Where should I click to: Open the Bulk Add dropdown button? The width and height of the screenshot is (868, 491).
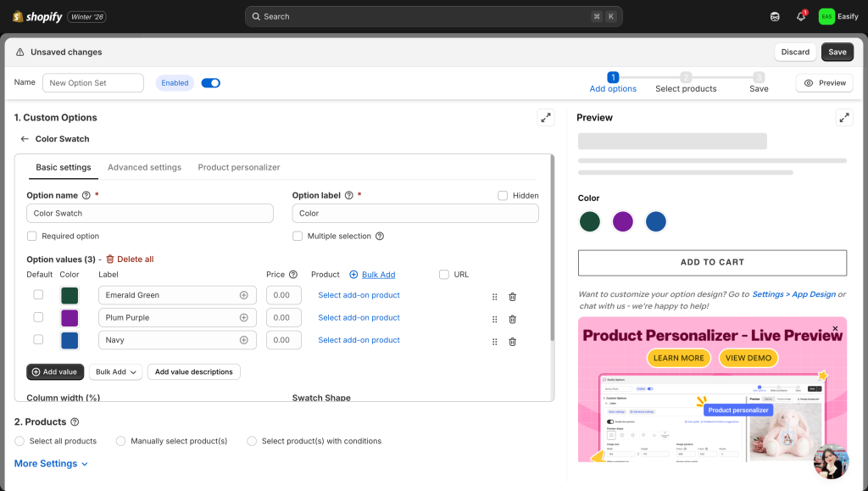[115, 372]
